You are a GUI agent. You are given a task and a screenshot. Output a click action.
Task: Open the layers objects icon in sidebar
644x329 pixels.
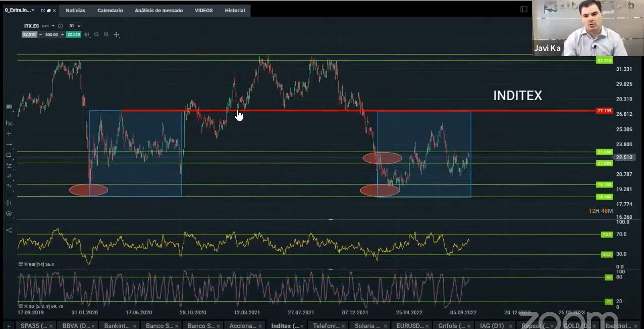(x=9, y=214)
